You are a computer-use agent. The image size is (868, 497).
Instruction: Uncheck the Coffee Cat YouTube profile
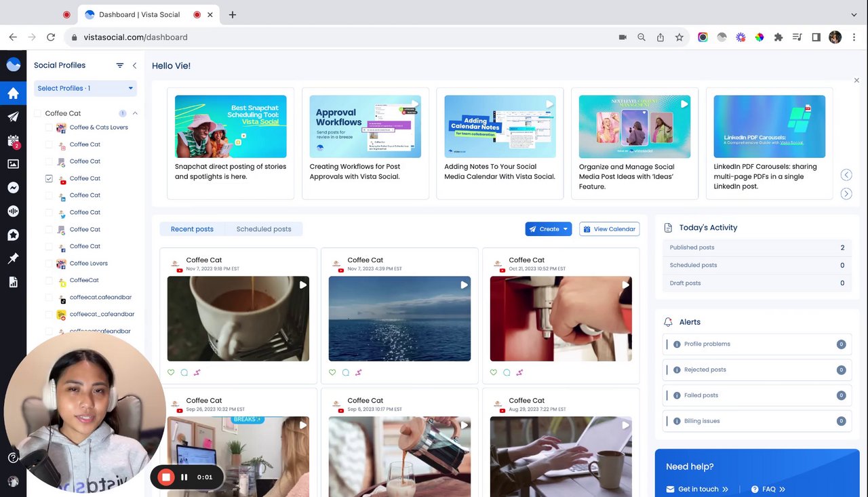(x=49, y=178)
